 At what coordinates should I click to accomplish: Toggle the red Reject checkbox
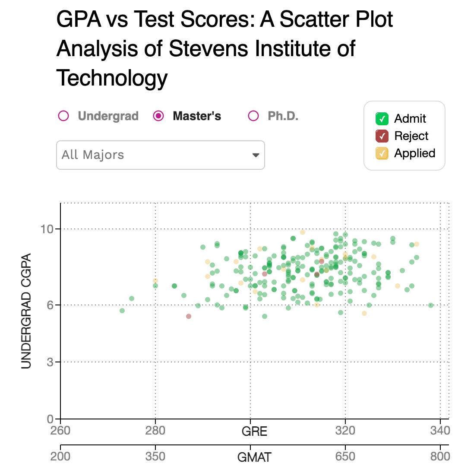382,136
